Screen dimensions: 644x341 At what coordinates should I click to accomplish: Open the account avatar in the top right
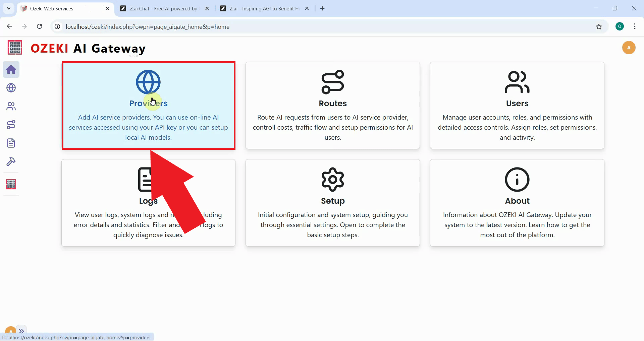629,48
